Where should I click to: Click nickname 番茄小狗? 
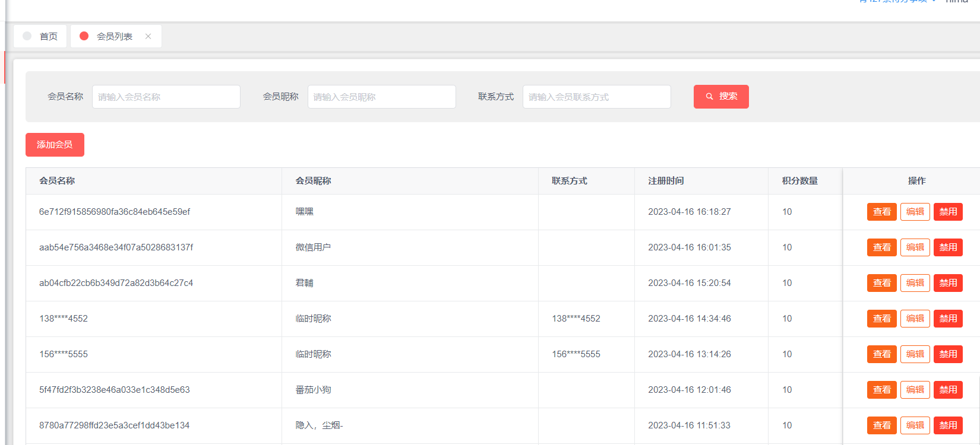tap(314, 390)
